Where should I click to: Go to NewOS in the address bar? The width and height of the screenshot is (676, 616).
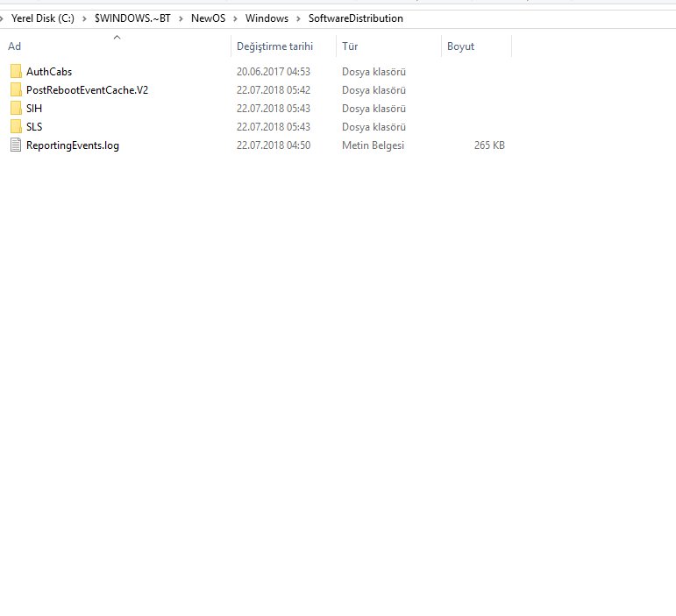208,18
